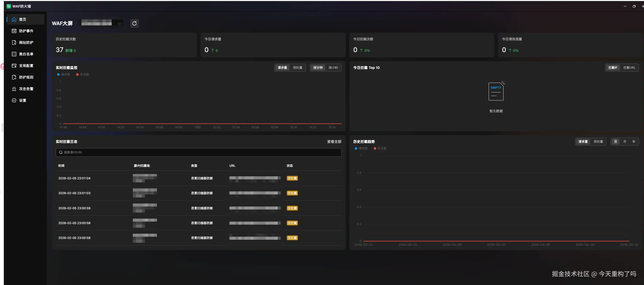The height and width of the screenshot is (285, 644).
Task: Switch history trend to 吞吐量
Action: (598, 142)
